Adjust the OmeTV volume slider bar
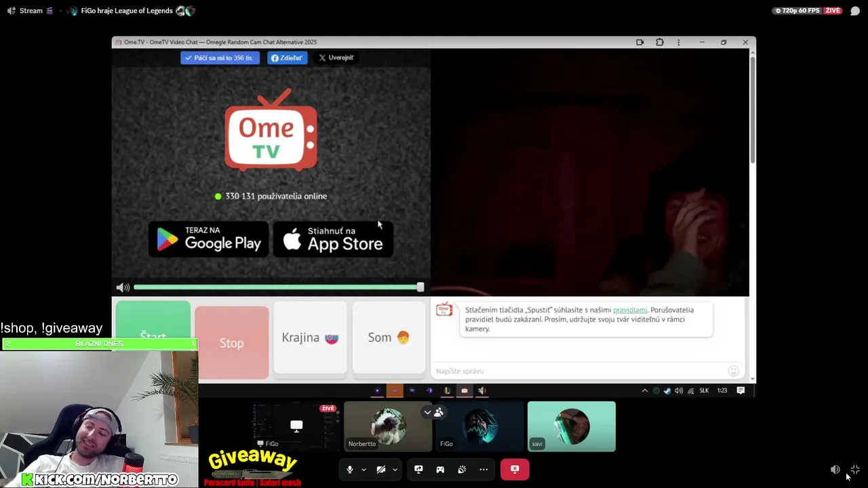Viewport: 868px width, 488px height. click(277, 287)
